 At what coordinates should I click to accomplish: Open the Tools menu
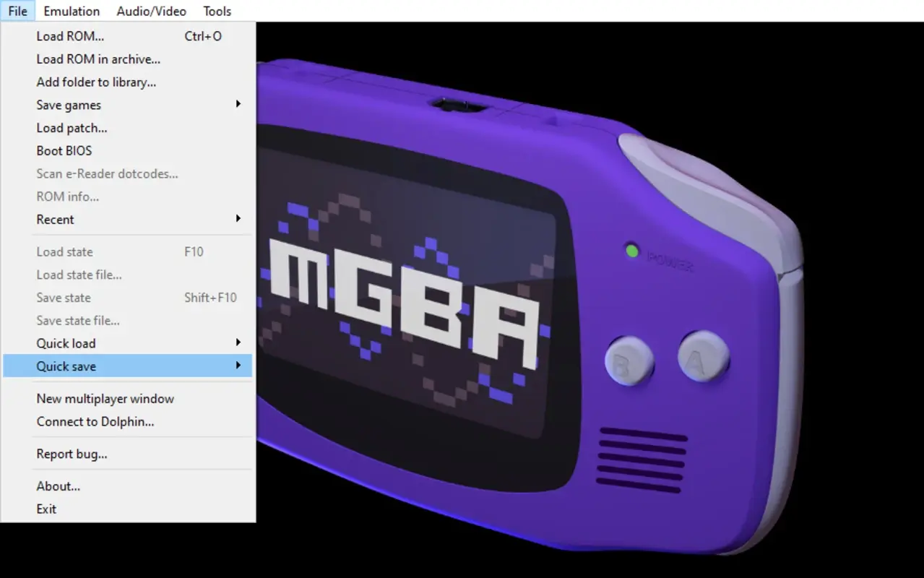(x=217, y=11)
